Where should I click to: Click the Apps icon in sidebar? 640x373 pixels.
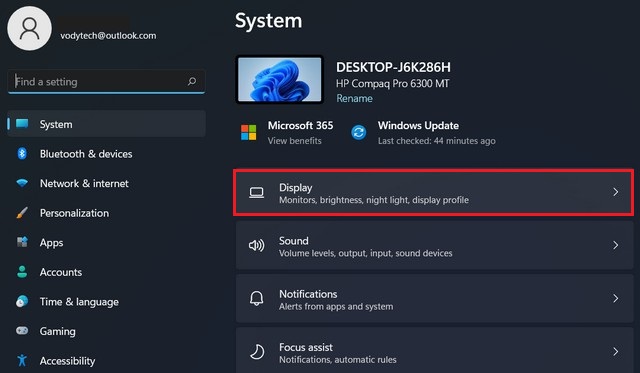pos(22,242)
